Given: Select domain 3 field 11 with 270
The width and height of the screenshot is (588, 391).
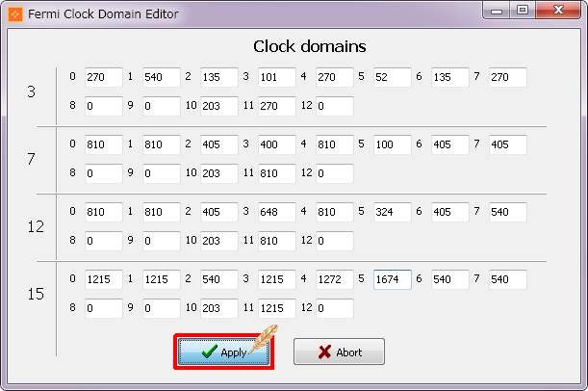Looking at the screenshot, I should [x=277, y=106].
